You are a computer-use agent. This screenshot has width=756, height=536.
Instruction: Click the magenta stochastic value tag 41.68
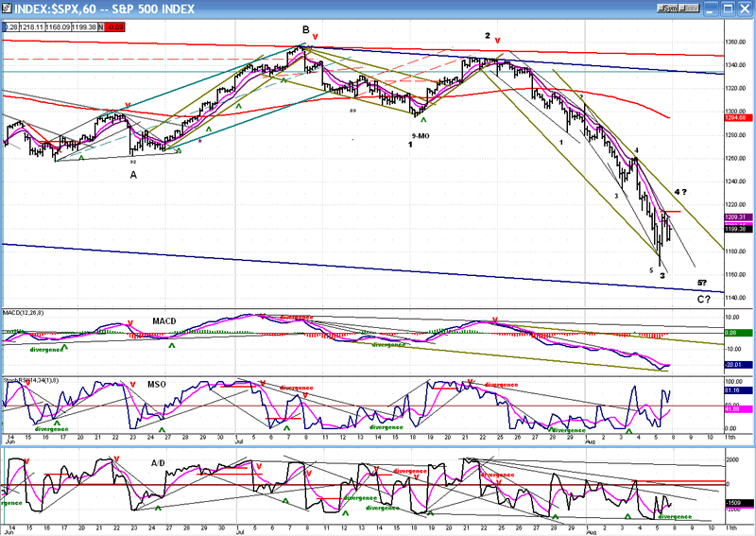(x=738, y=408)
